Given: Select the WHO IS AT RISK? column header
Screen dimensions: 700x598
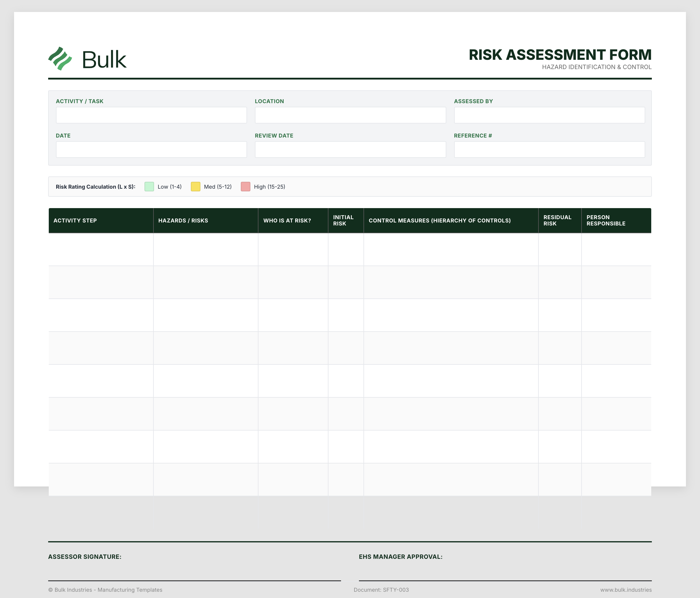Looking at the screenshot, I should (287, 220).
